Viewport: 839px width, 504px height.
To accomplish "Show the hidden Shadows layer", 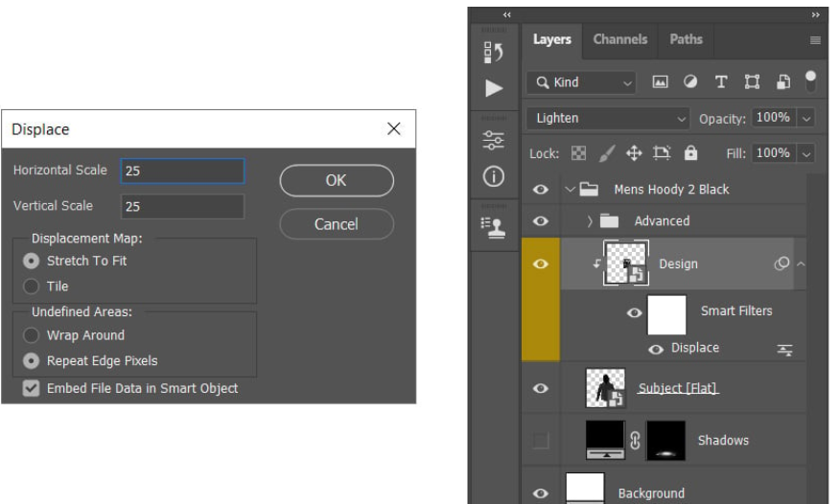I will [541, 441].
